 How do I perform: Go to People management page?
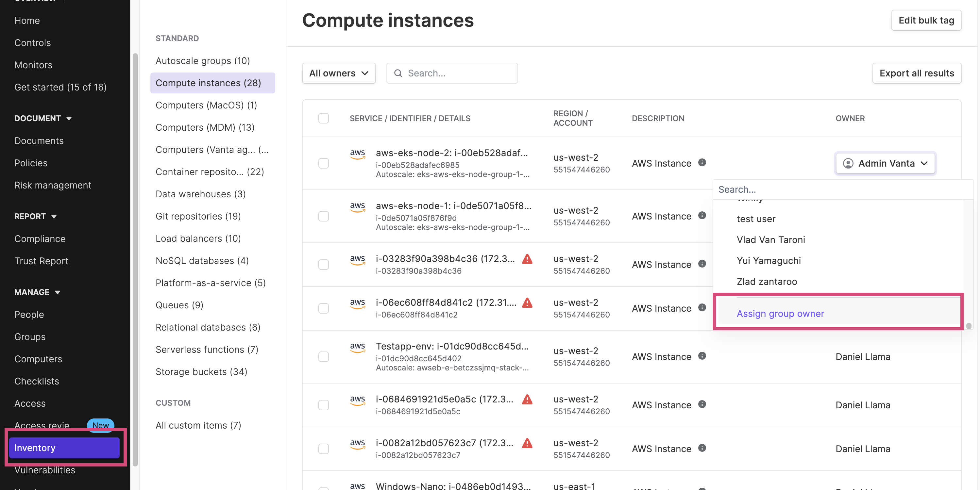point(29,314)
